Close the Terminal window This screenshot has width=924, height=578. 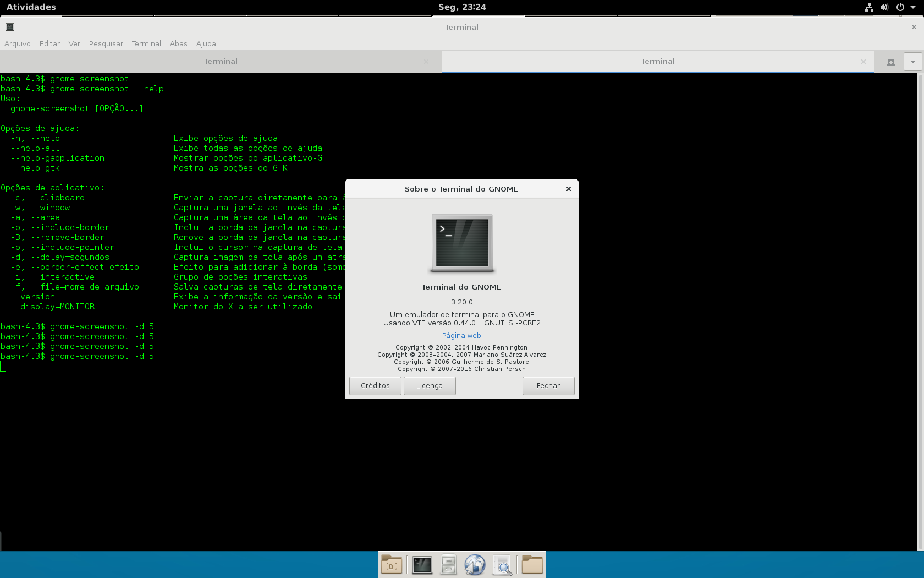pyautogui.click(x=914, y=27)
